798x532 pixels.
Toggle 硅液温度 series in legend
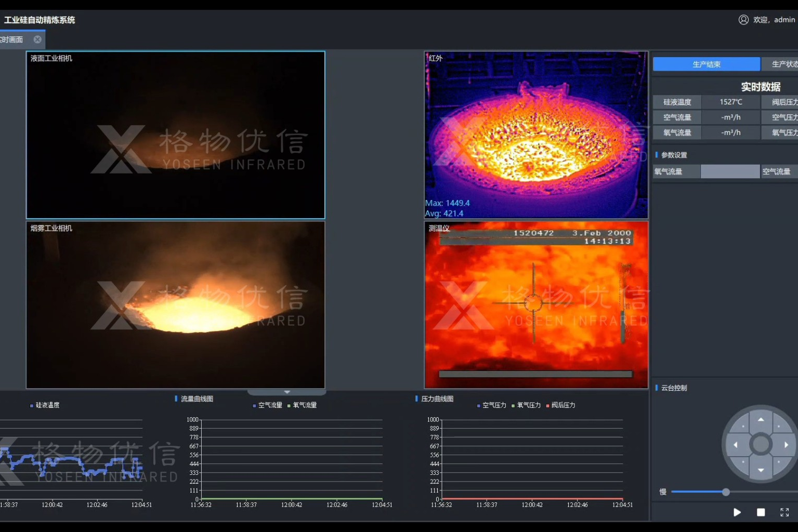tap(45, 405)
